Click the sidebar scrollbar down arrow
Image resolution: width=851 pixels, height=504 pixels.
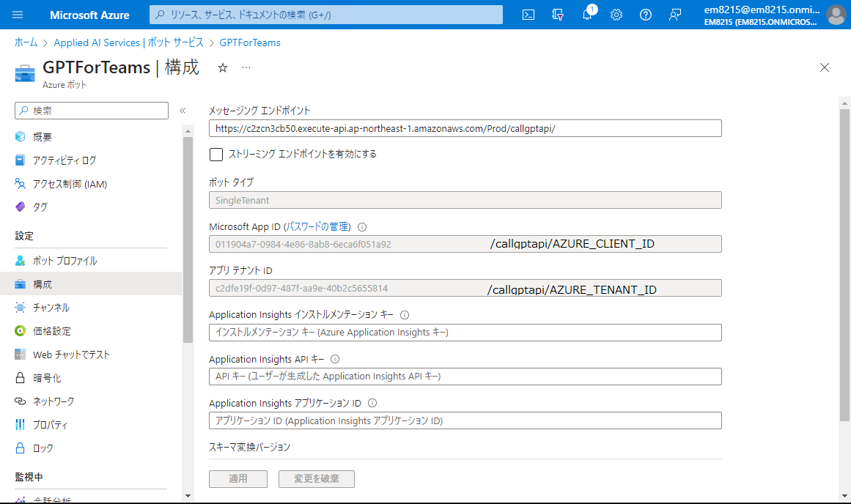[188, 495]
